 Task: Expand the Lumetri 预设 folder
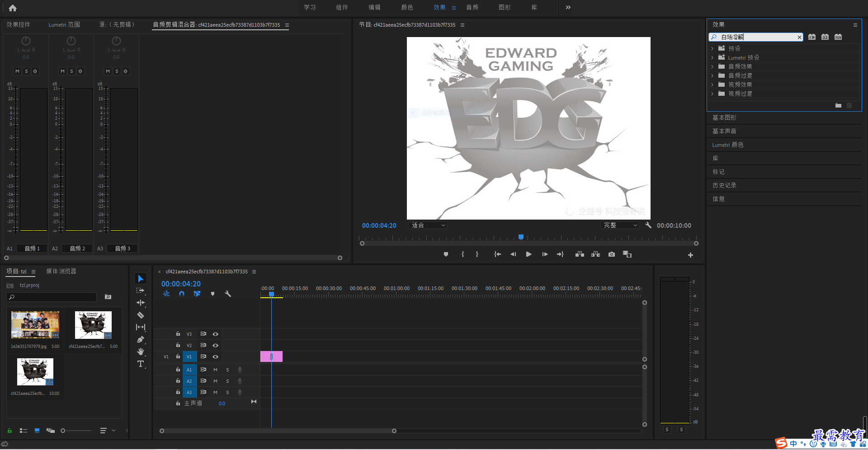712,57
